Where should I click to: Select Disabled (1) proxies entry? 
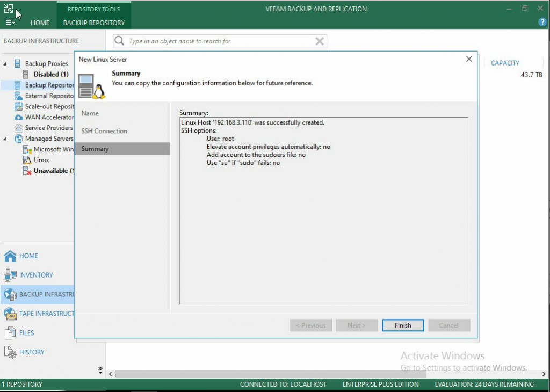coord(51,74)
